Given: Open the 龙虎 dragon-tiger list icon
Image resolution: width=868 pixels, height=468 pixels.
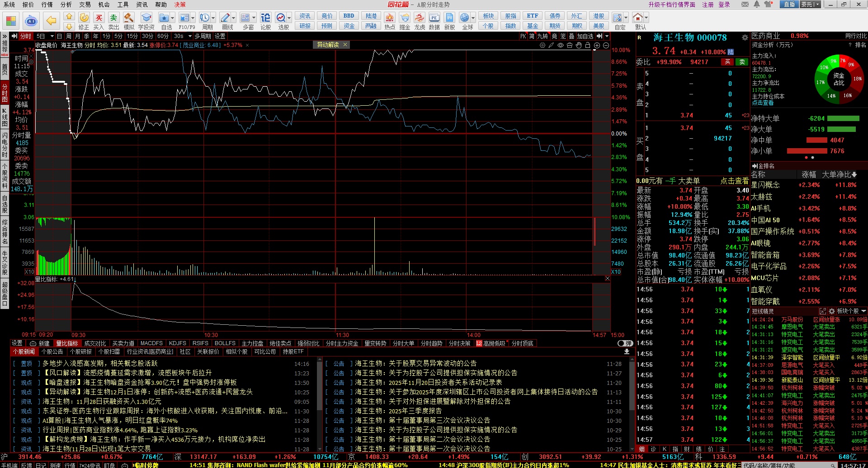Looking at the screenshot, I should pyautogui.click(x=420, y=21).
